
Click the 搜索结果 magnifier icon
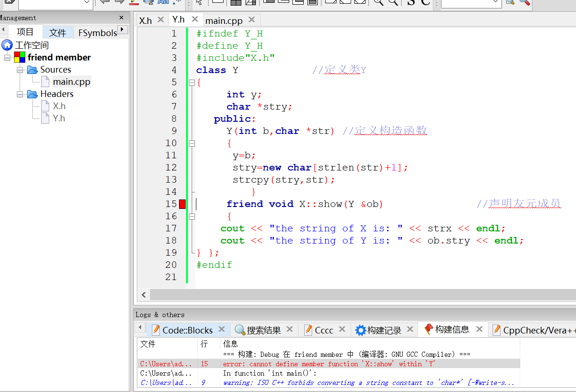point(240,330)
